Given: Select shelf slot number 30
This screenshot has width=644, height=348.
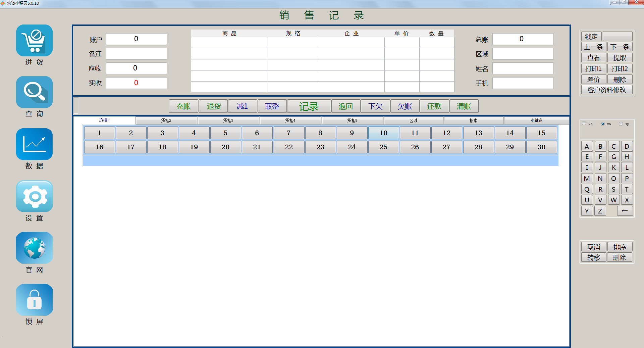Looking at the screenshot, I should click(541, 147).
